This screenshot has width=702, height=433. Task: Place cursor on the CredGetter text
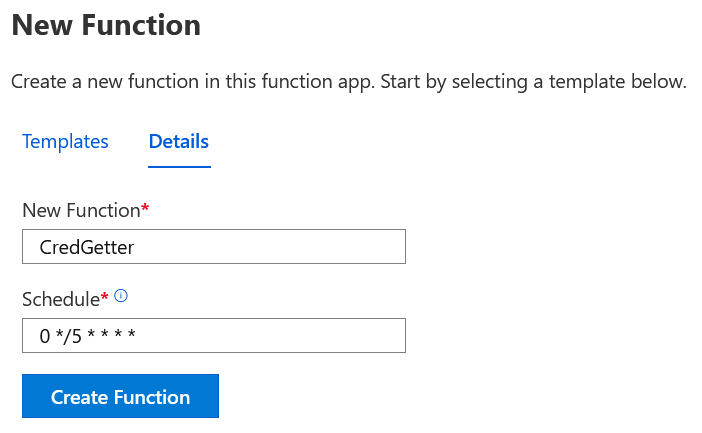(x=87, y=247)
